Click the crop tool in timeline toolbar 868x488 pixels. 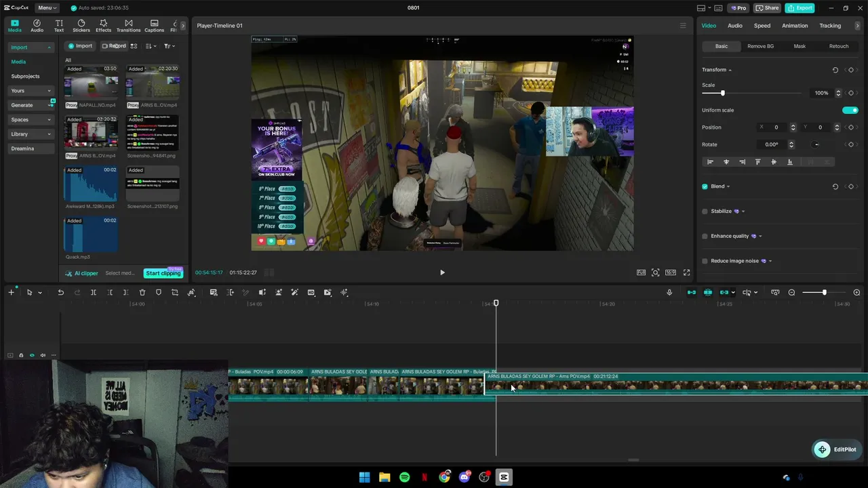coord(175,292)
